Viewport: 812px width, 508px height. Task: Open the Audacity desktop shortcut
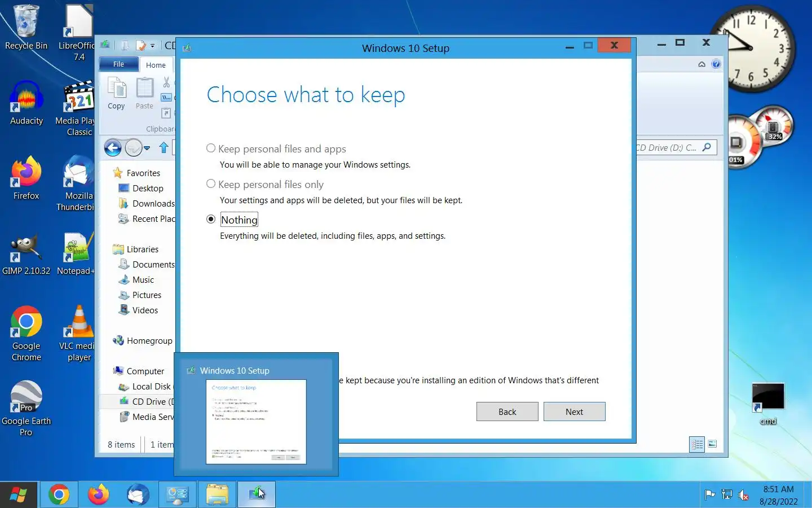27,103
